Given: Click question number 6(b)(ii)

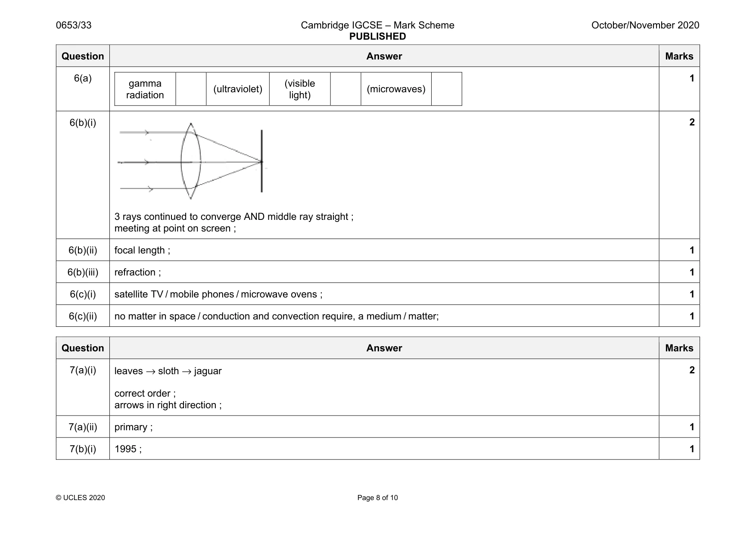Looking at the screenshot, I should 83,250.
